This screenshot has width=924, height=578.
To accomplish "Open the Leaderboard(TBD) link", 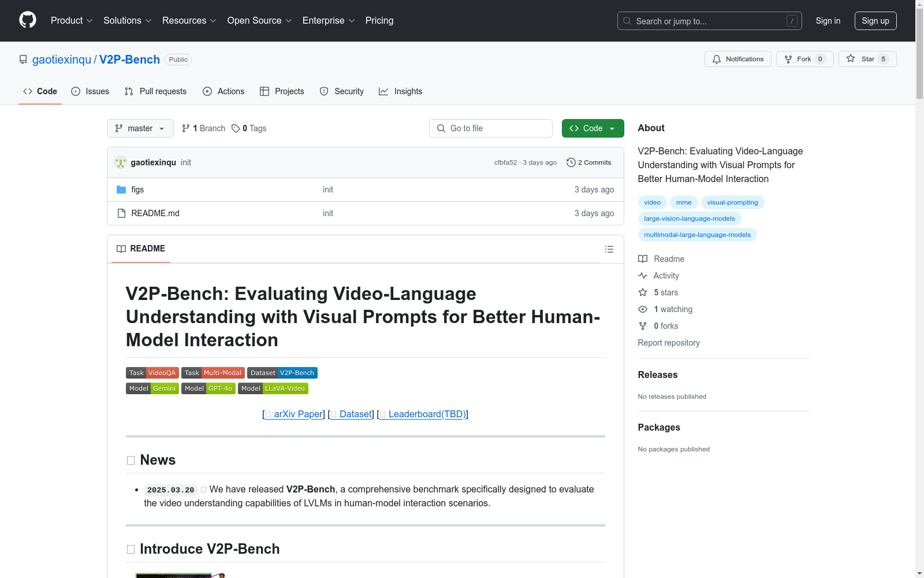I will click(423, 414).
